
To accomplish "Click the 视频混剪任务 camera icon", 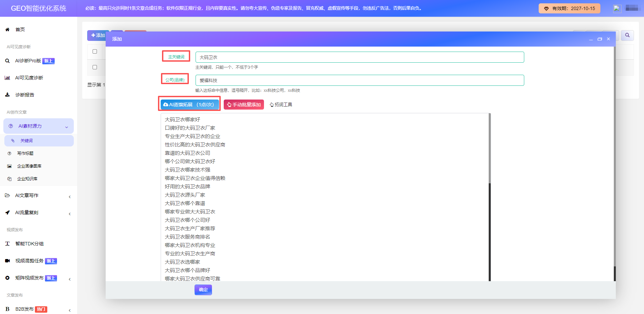I will [7, 261].
